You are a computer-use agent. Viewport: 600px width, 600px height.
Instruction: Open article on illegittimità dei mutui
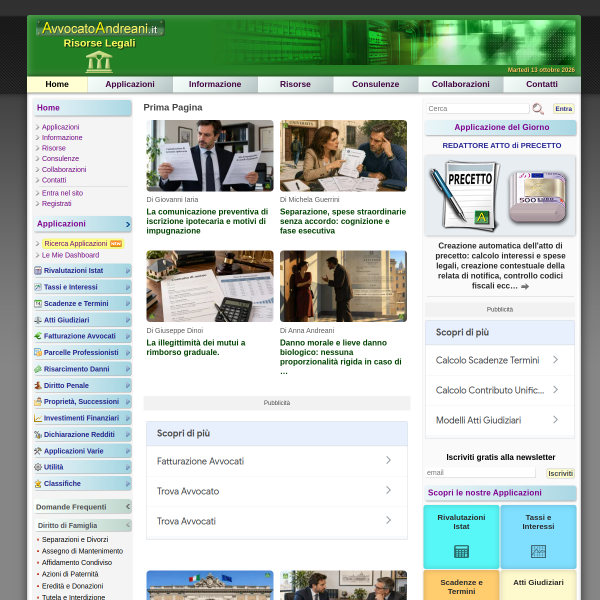196,347
